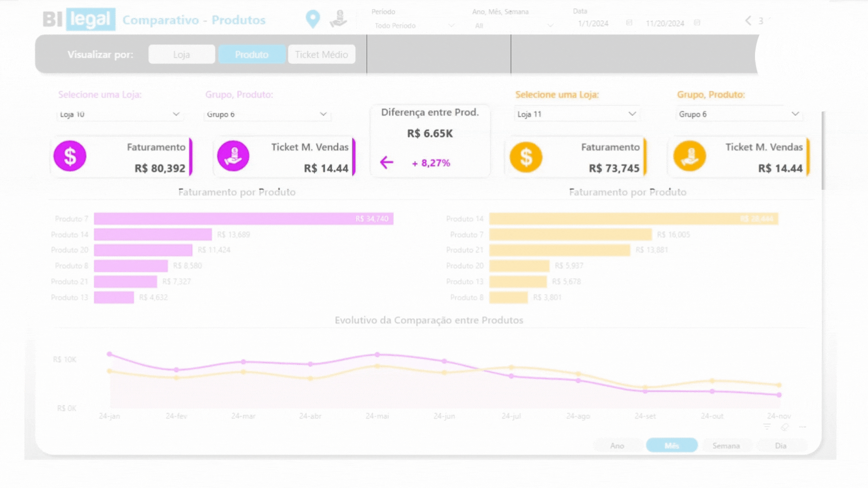This screenshot has width=868, height=488.
Task: Expand the Todo Período dropdown
Action: [451, 26]
